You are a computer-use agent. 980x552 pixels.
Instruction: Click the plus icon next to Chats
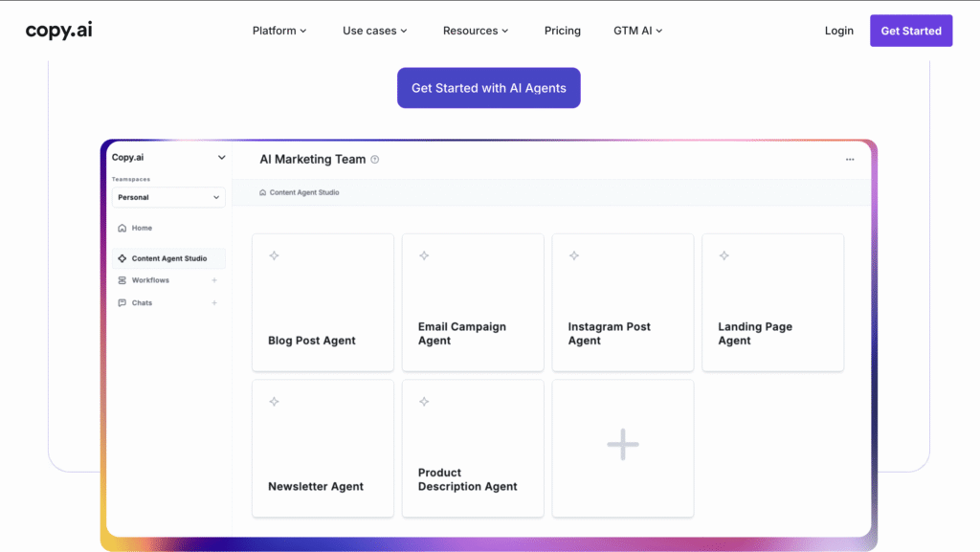click(214, 303)
